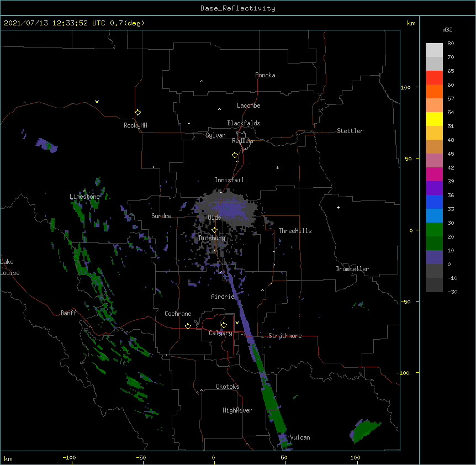Click the Airdrie city label
This screenshot has height=465, width=476.
tap(223, 297)
